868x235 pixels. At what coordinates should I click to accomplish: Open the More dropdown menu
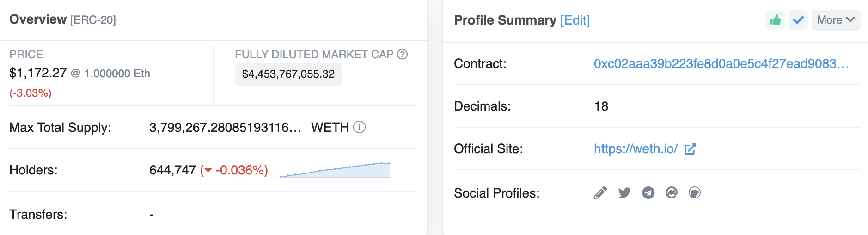(x=836, y=20)
